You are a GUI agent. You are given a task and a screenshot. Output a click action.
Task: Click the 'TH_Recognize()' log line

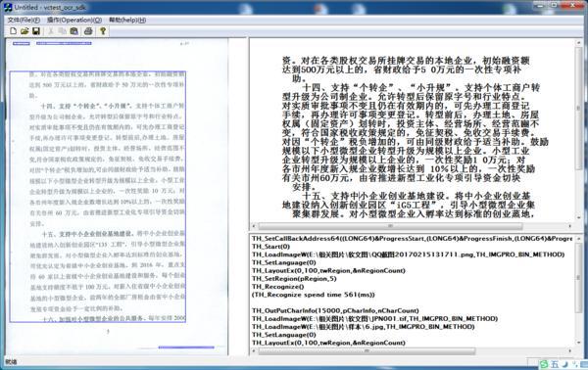pos(278,287)
